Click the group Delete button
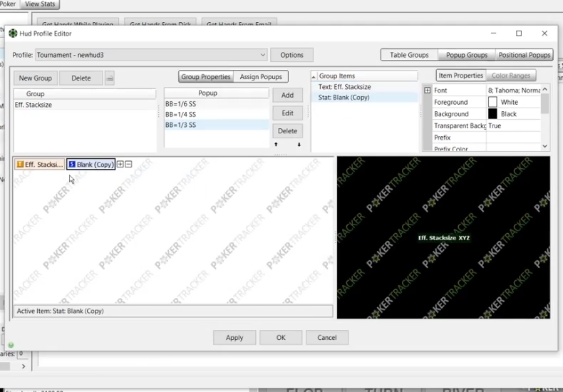563x392 pixels. pyautogui.click(x=81, y=78)
